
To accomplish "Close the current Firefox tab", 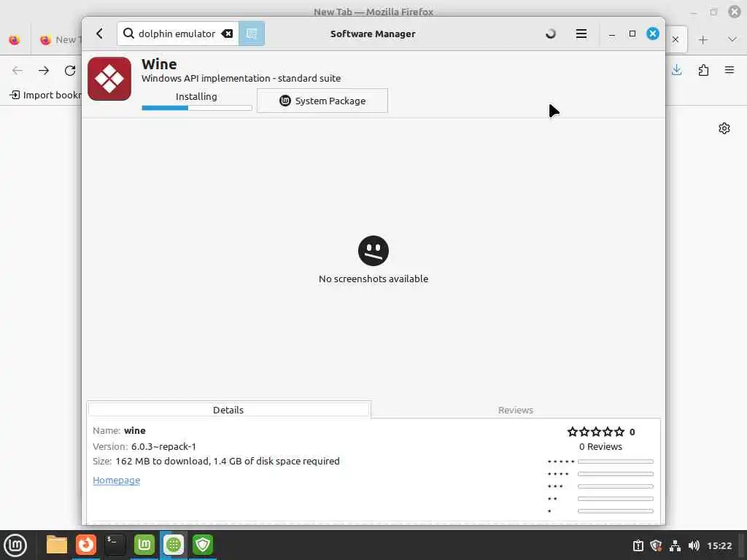I will click(676, 39).
